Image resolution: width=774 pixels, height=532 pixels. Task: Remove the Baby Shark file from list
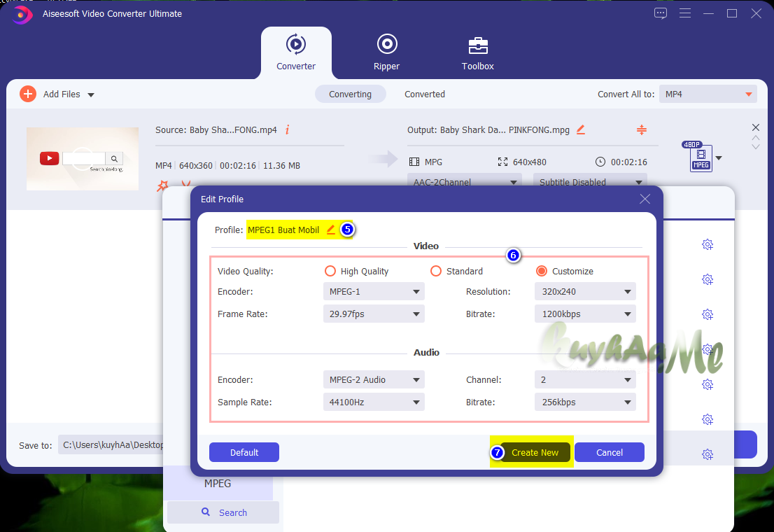(755, 127)
